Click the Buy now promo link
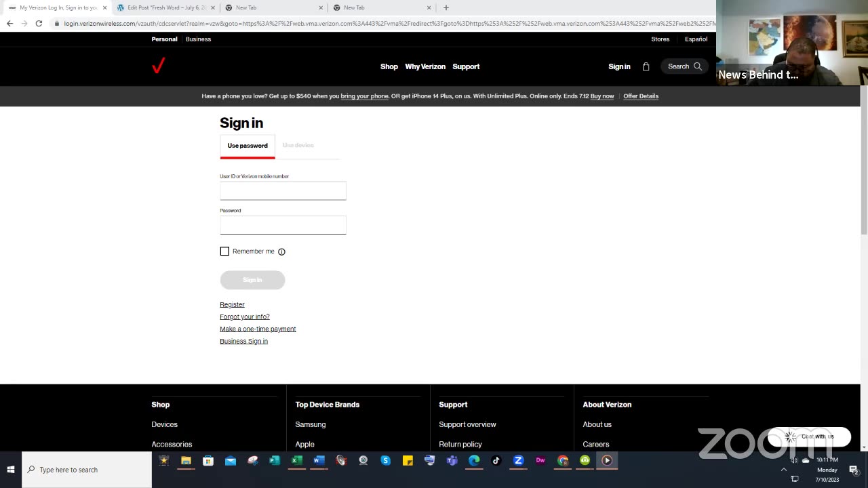Viewport: 868px width, 488px height. tap(602, 96)
